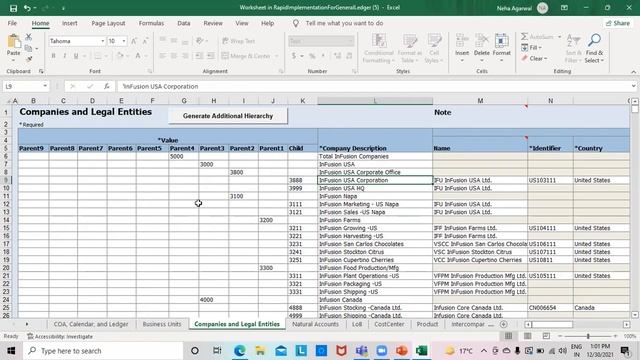Screen dimensions: 640x360
Task: Select cell InFusion USA HQ
Action: [375, 188]
